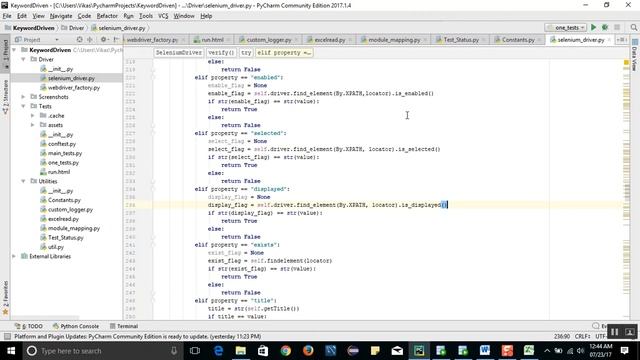Open the Favorites side tool tab
Screen dimensions: 640x360
[x=5, y=298]
